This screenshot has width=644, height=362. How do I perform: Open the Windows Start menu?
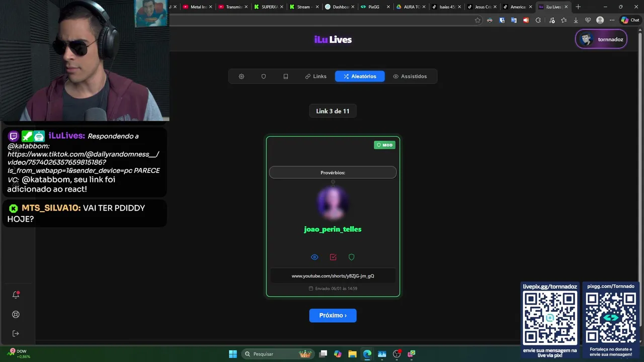[233, 354]
